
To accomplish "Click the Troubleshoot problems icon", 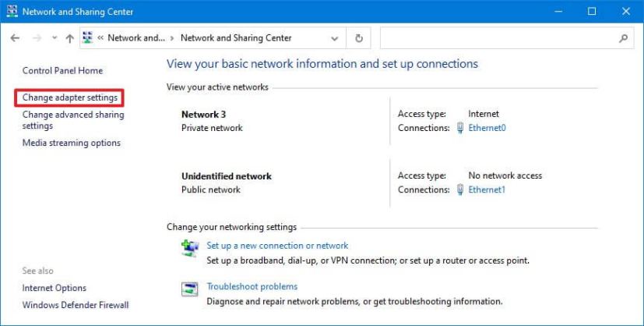I will (190, 289).
